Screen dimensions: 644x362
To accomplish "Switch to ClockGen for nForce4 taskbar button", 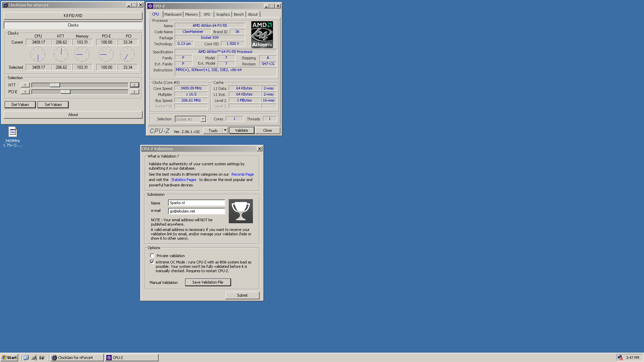I will tap(77, 358).
